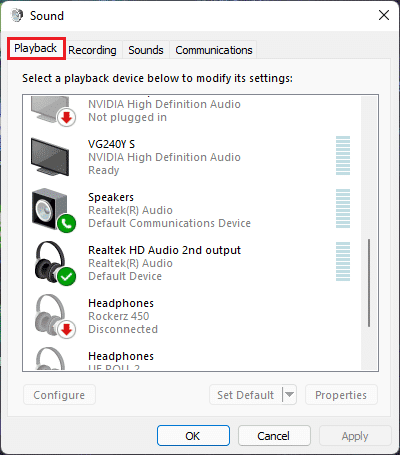Click the green checkmark badge on Realtek output
Image resolution: width=400 pixels, height=455 pixels.
pyautogui.click(x=67, y=277)
